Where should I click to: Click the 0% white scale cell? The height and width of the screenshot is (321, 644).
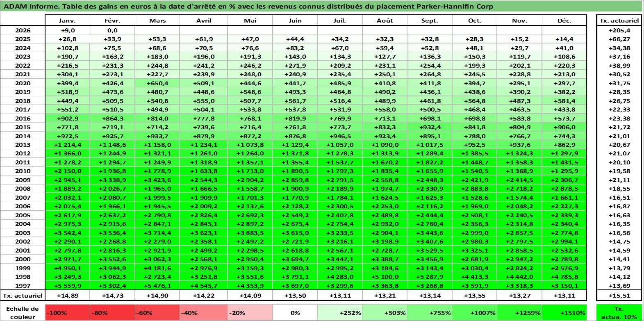click(295, 312)
